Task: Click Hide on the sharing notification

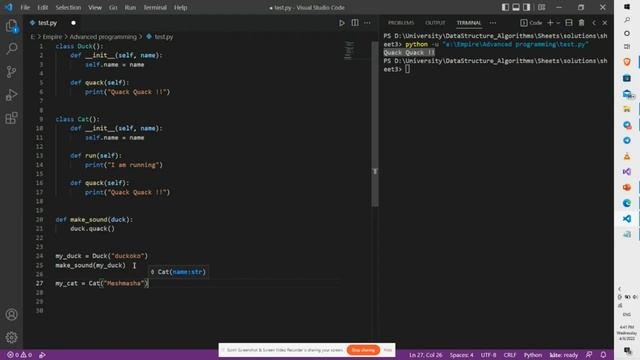Action: pyautogui.click(x=388, y=350)
